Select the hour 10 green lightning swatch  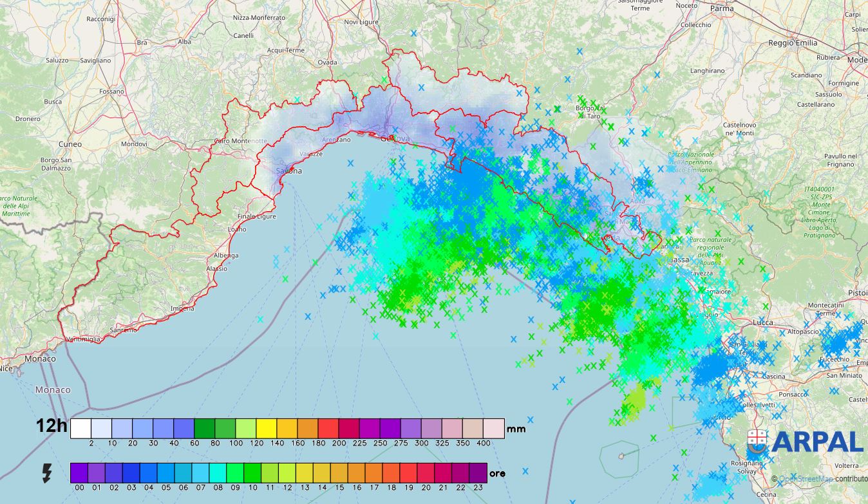[253, 473]
